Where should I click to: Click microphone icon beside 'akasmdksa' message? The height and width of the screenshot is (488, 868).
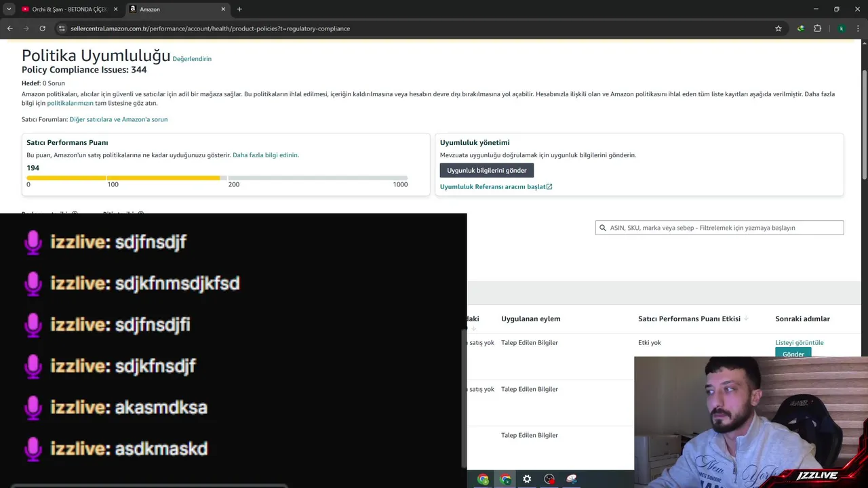(x=33, y=407)
